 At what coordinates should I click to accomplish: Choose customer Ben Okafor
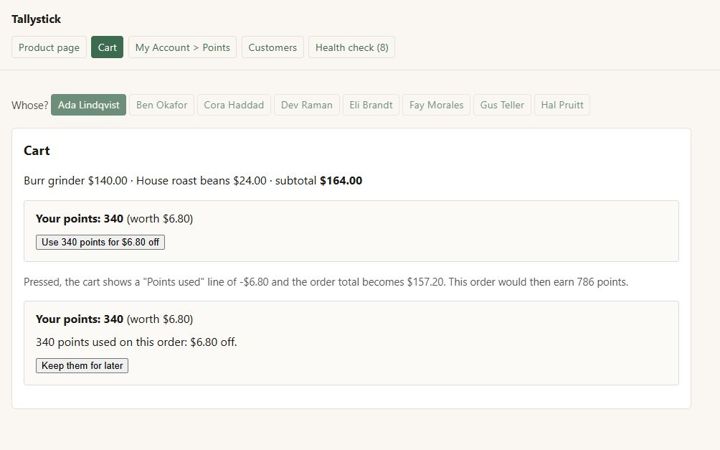(x=162, y=105)
